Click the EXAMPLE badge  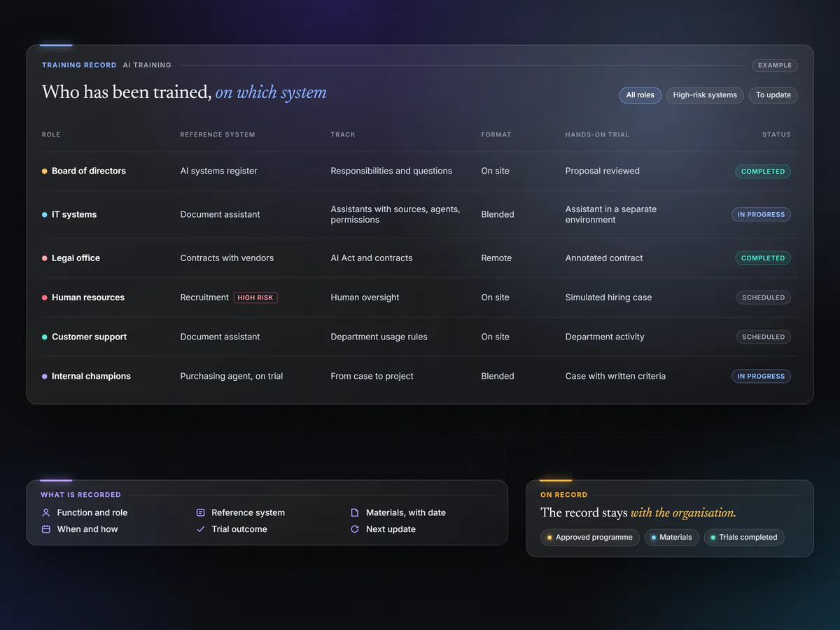[775, 65]
